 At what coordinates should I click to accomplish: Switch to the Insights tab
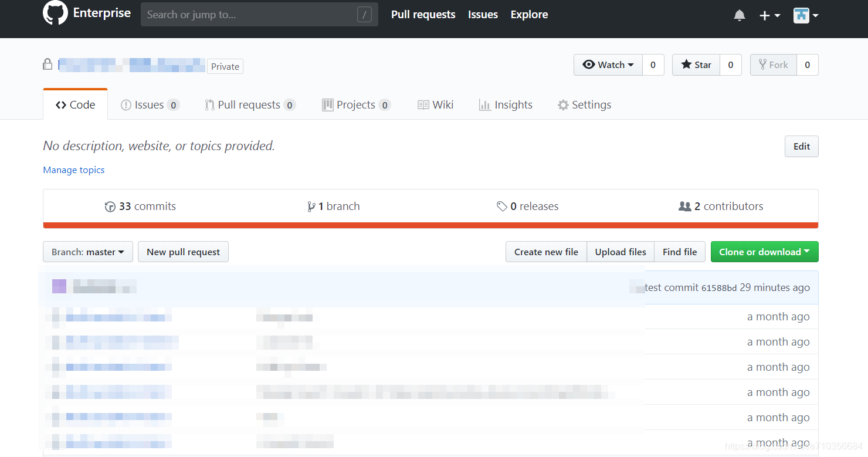(506, 104)
